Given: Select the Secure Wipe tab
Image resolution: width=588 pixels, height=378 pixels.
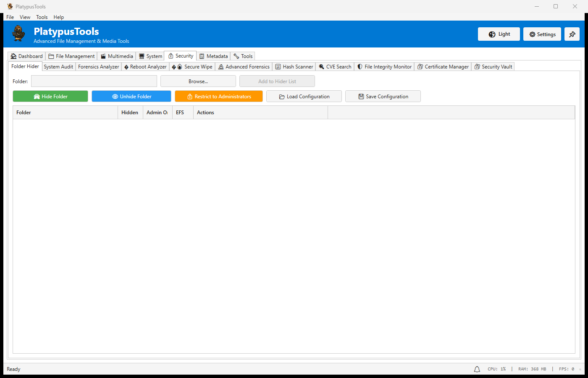Looking at the screenshot, I should [x=192, y=67].
